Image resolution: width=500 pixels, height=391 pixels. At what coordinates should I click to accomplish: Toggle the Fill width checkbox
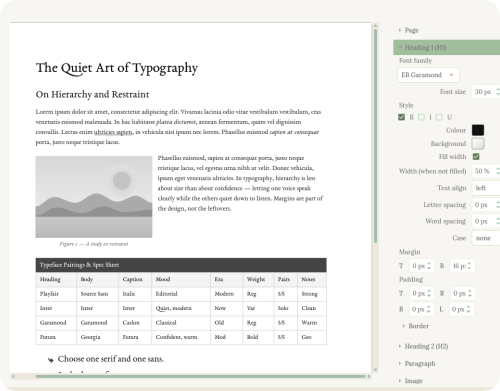476,157
